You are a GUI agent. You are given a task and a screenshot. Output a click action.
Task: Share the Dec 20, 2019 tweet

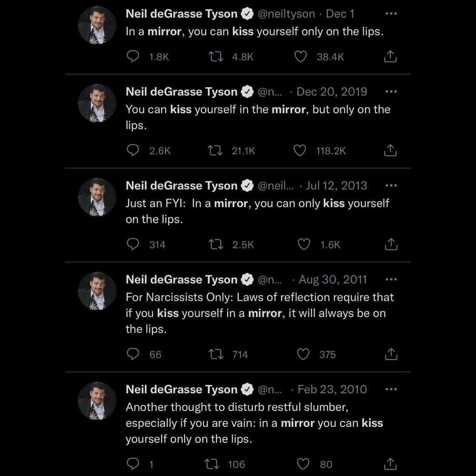[390, 150]
